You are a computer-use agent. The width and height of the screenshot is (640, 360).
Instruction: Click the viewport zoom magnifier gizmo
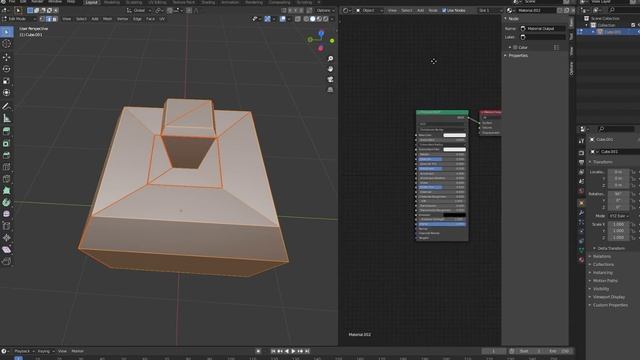tap(330, 59)
